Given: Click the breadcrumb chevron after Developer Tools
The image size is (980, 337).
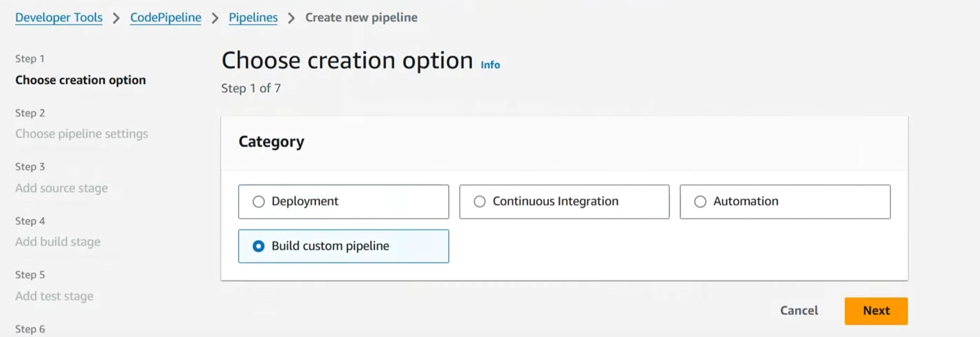Looking at the screenshot, I should point(116,19).
